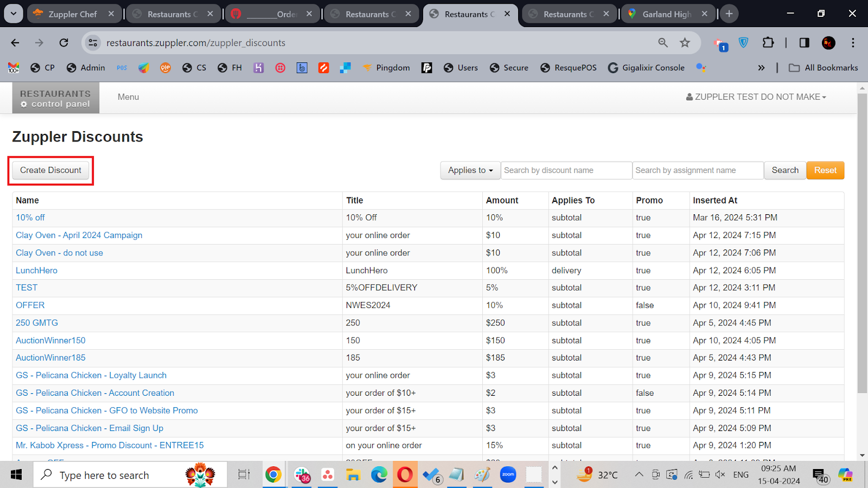Open the CS bookmark
The width and height of the screenshot is (868, 488).
(195, 68)
